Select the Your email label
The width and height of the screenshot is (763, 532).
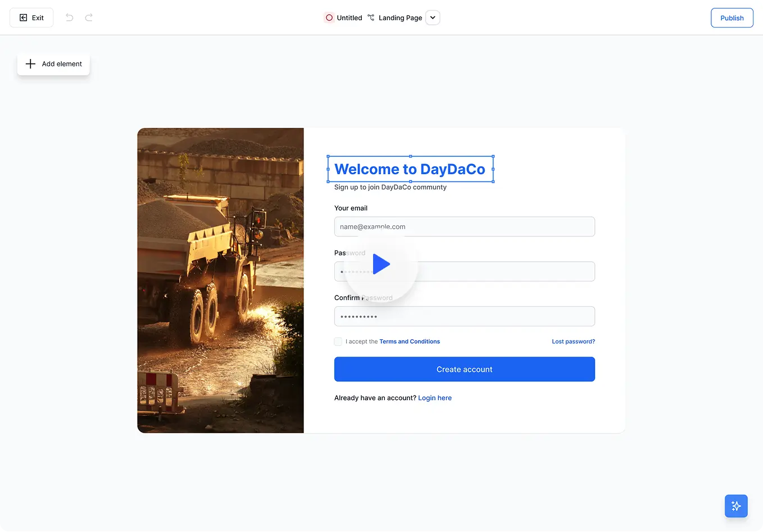(x=351, y=208)
